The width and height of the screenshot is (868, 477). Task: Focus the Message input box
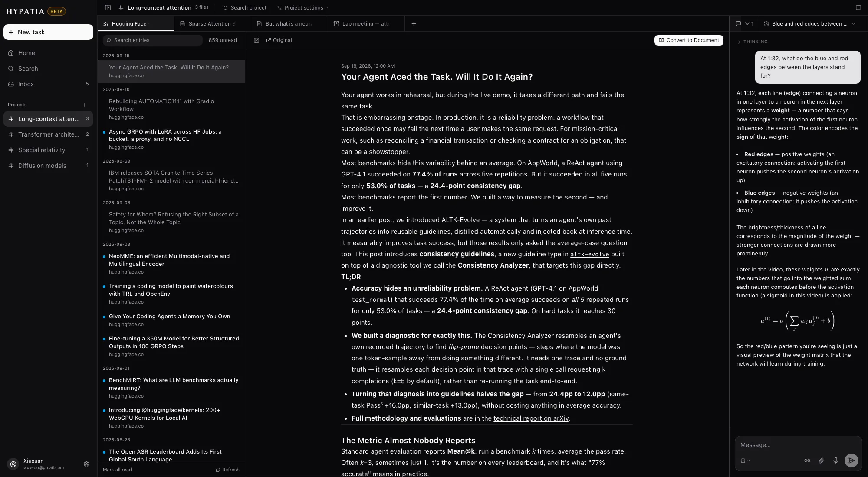point(798,445)
